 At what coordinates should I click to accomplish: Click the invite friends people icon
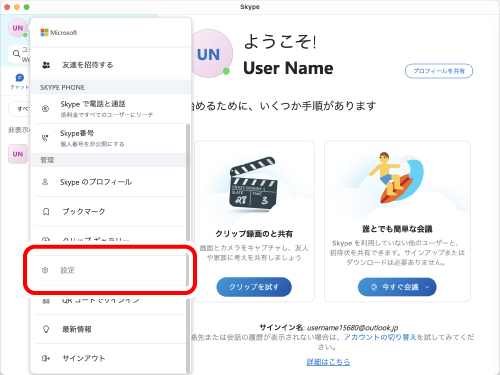click(x=46, y=65)
